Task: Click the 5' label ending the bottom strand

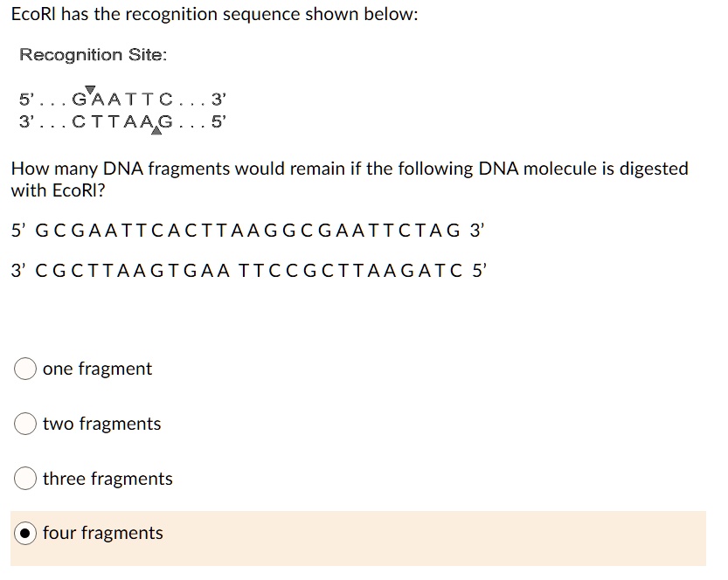Action: coord(478,271)
